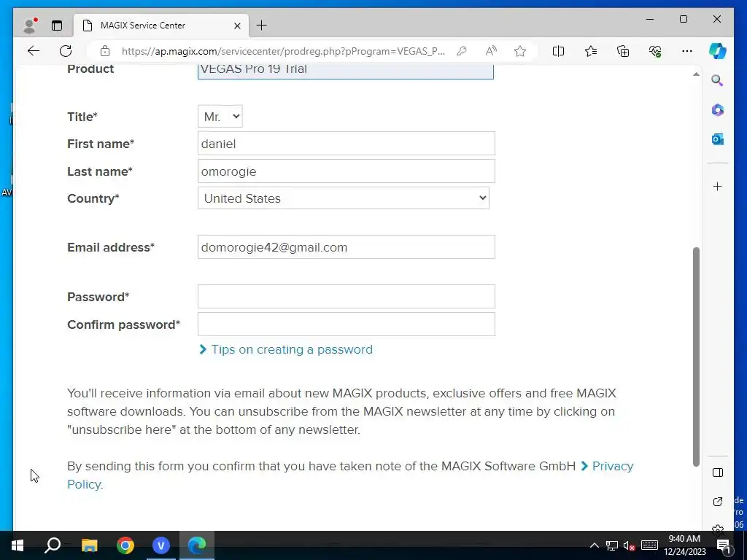Open the Country dropdown showing United States

(344, 198)
